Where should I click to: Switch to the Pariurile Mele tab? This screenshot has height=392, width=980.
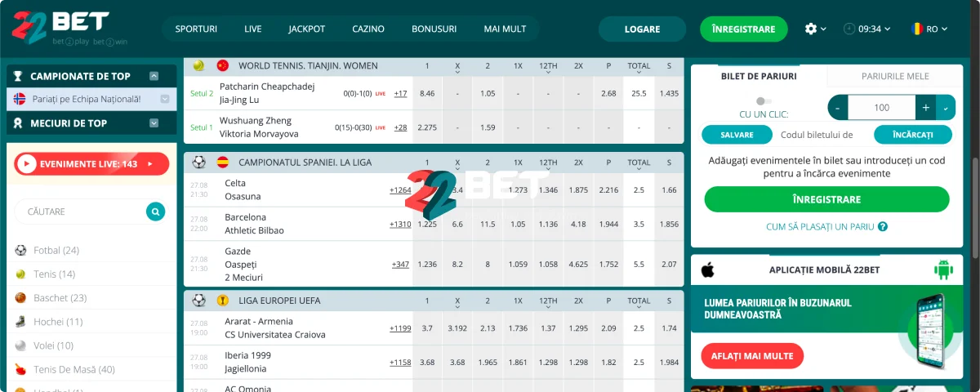pos(895,76)
